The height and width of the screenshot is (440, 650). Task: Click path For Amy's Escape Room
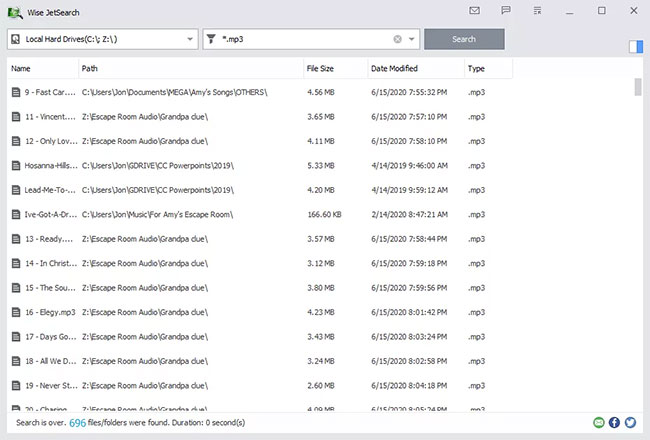[158, 214]
